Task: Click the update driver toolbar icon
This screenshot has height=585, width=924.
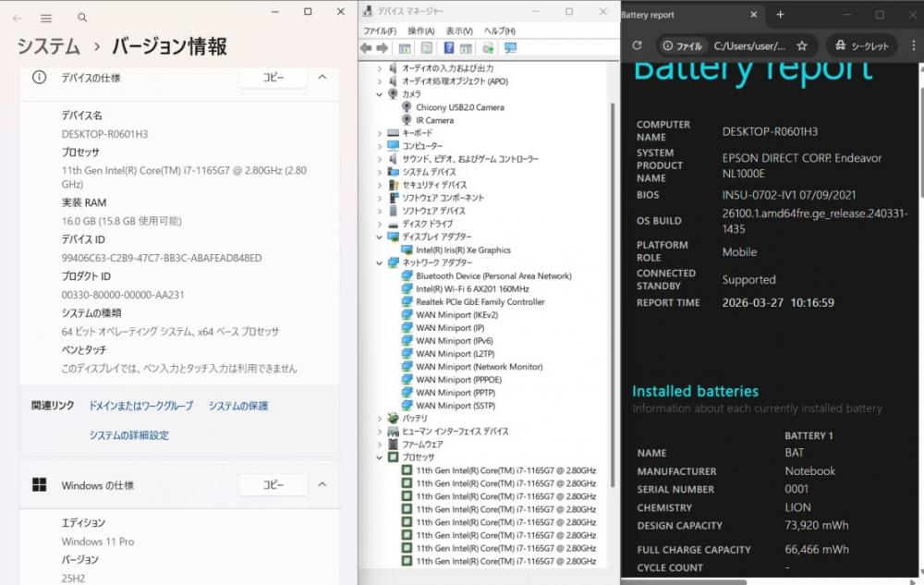Action: pyautogui.click(x=488, y=48)
